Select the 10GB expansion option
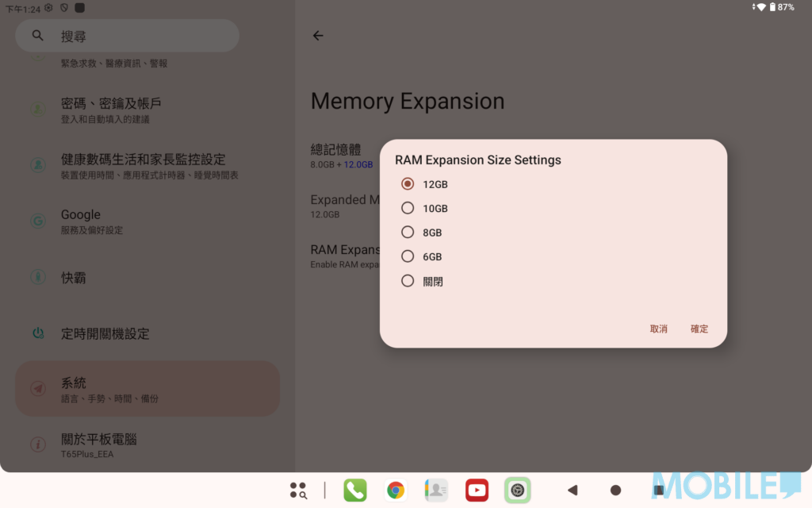The height and width of the screenshot is (508, 812). pos(408,209)
